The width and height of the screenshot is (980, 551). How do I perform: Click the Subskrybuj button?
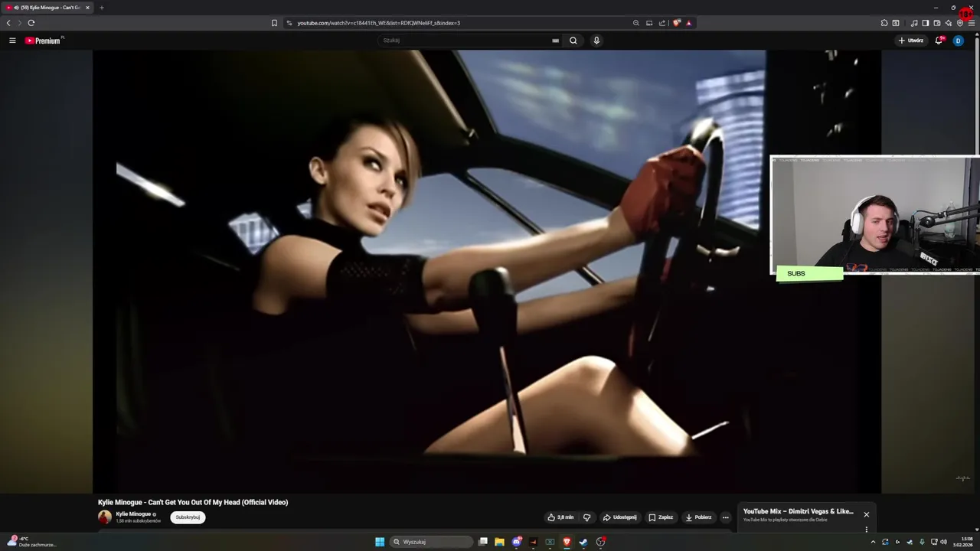tap(188, 517)
